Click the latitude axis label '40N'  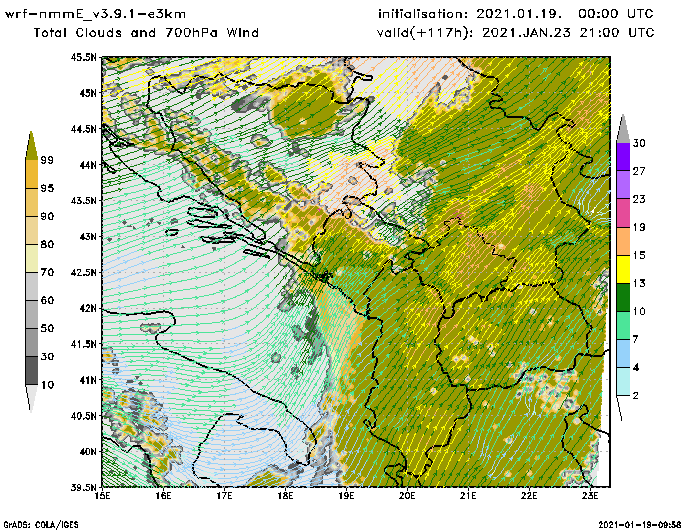88,451
